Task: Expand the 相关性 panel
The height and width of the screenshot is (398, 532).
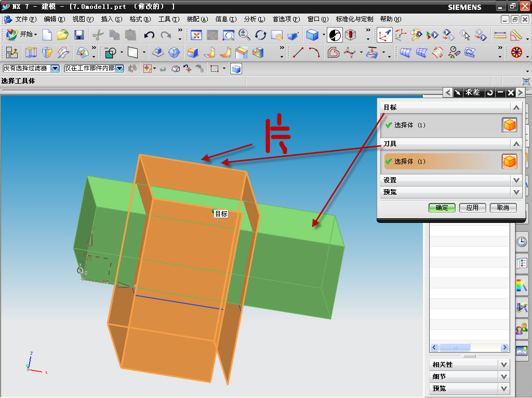Action: coord(504,365)
